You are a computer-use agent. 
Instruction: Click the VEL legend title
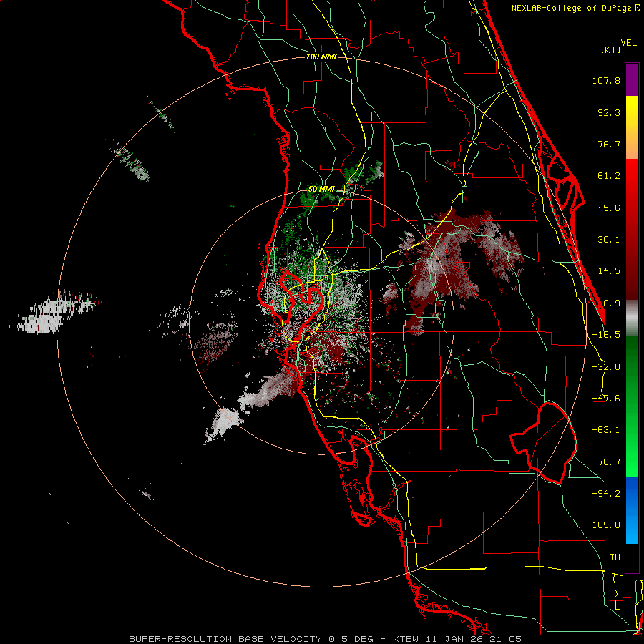coord(628,43)
